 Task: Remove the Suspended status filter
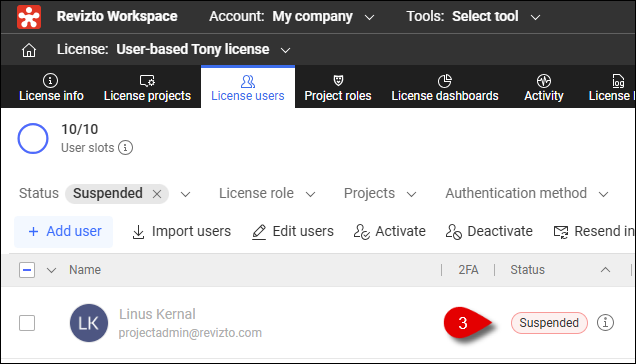pos(157,194)
